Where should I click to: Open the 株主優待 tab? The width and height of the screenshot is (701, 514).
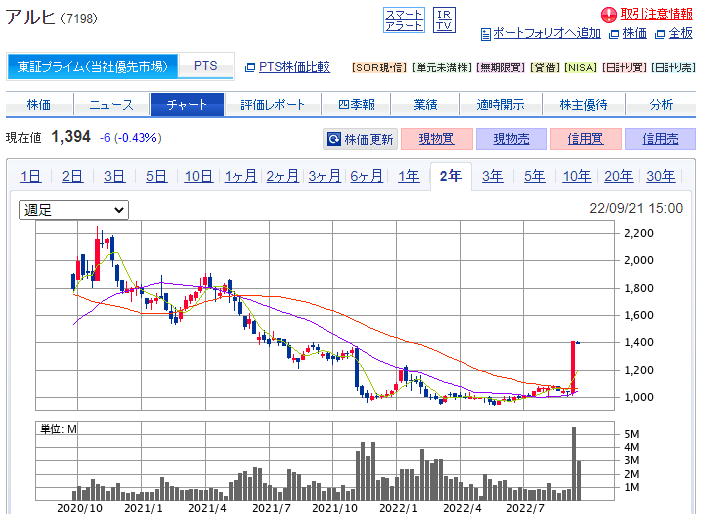584,105
